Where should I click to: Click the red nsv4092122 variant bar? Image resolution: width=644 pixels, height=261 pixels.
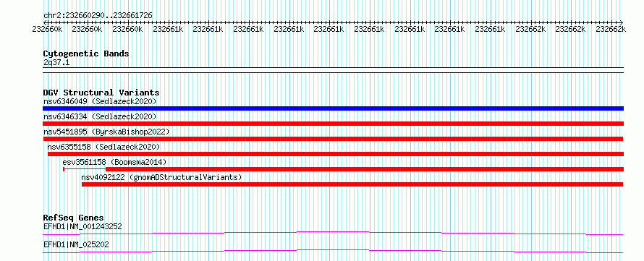[x=352, y=184]
